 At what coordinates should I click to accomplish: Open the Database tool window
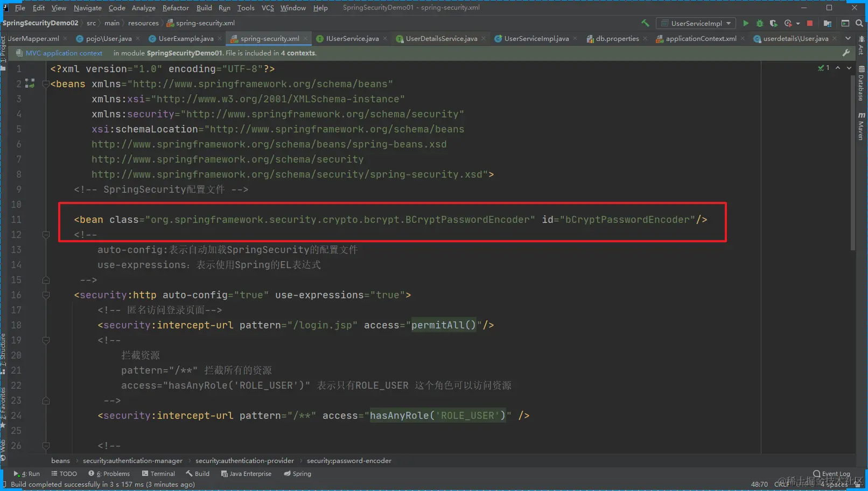(x=862, y=83)
